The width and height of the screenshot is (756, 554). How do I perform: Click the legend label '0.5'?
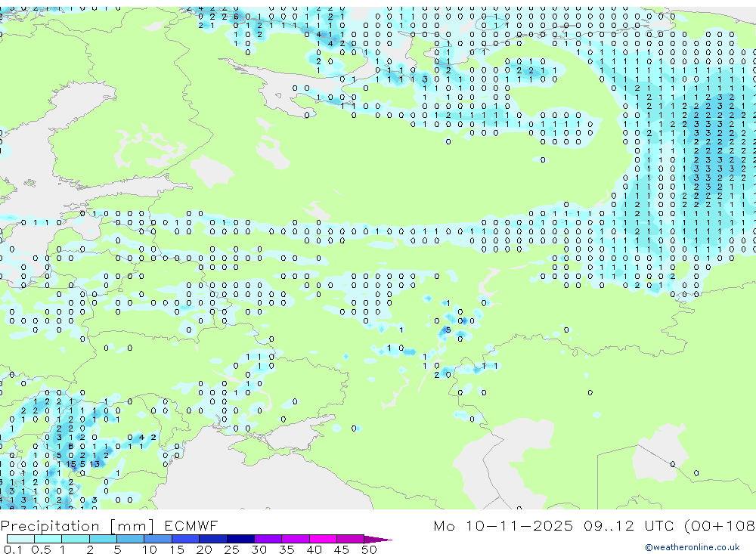click(x=41, y=549)
